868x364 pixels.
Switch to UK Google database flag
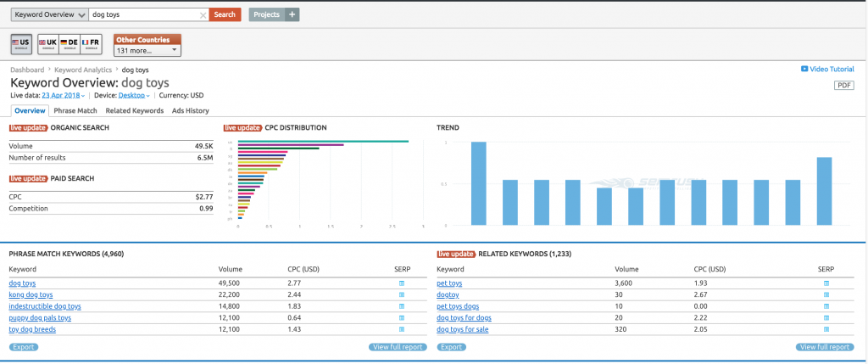click(x=47, y=44)
